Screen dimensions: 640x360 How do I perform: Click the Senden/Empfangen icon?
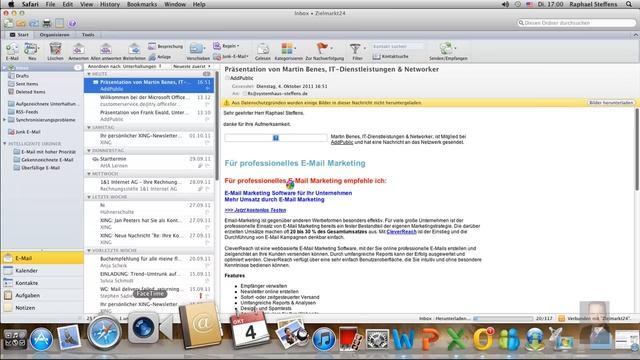click(446, 48)
